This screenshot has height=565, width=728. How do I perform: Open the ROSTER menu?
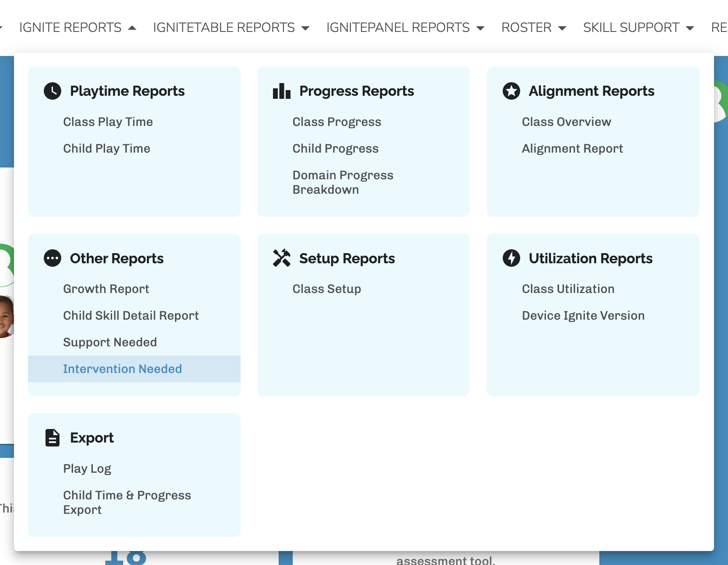tap(526, 28)
